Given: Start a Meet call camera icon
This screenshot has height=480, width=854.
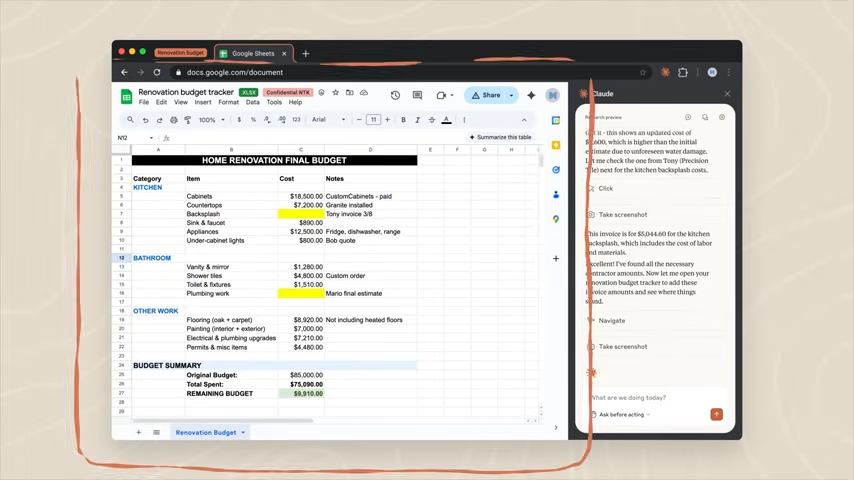Looking at the screenshot, I should [x=441, y=95].
